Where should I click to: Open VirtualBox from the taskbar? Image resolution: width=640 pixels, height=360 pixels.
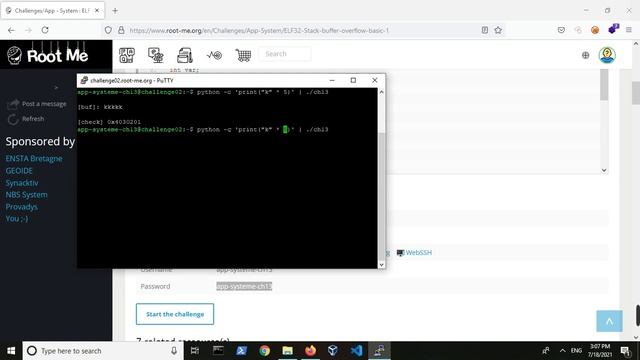point(333,351)
